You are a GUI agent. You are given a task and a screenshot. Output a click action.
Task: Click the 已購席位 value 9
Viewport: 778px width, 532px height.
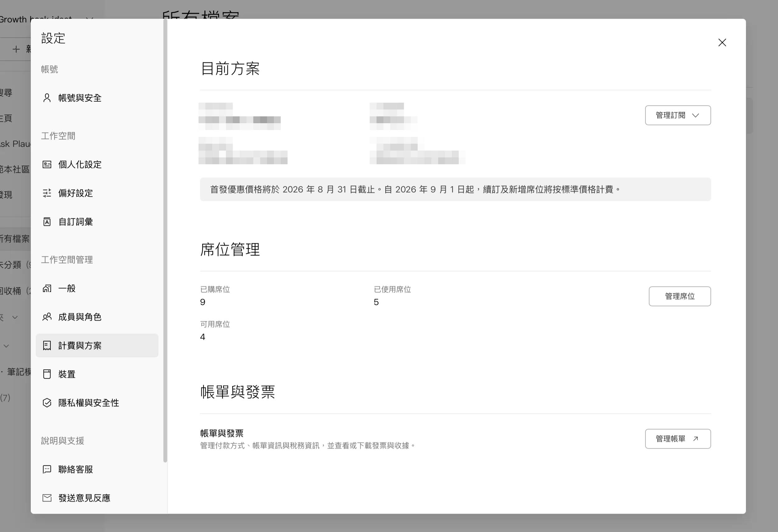(x=203, y=302)
